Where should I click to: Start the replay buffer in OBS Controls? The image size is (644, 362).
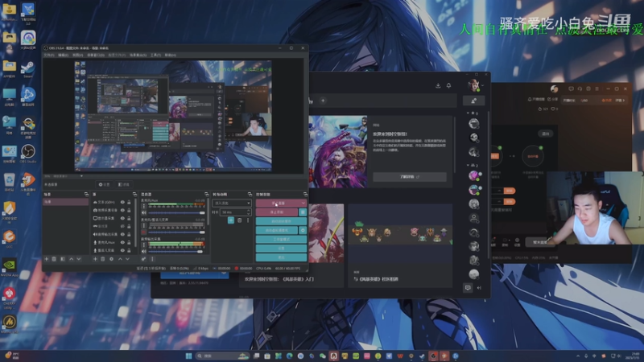pos(281,221)
